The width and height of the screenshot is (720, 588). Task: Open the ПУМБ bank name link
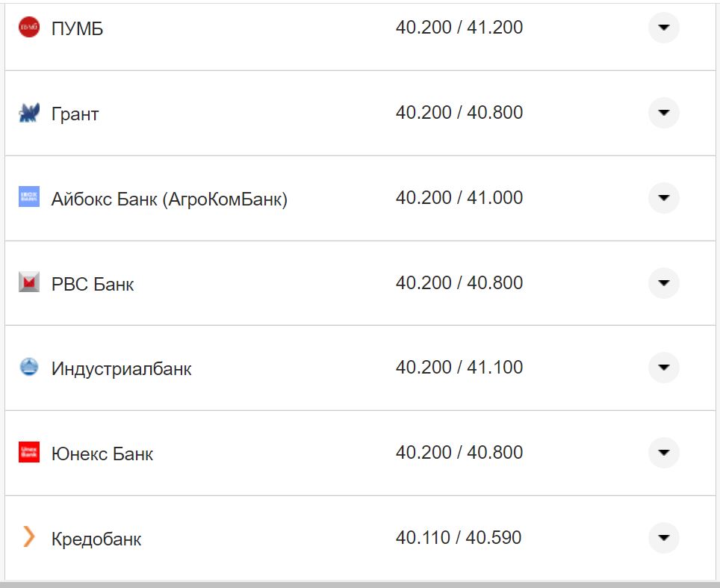[x=78, y=29]
